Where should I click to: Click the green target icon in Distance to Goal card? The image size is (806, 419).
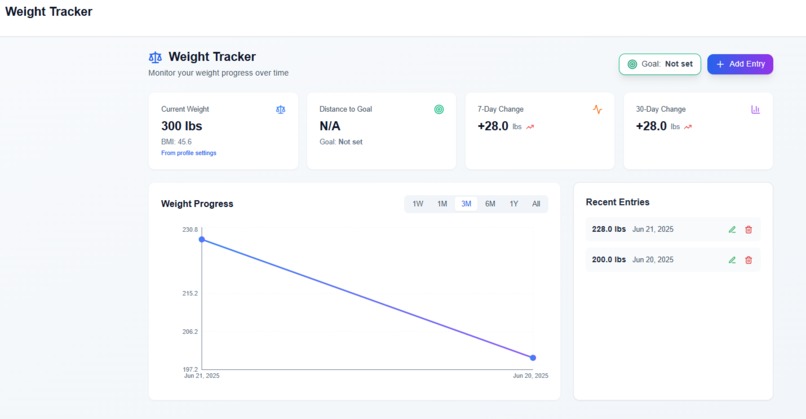[439, 110]
